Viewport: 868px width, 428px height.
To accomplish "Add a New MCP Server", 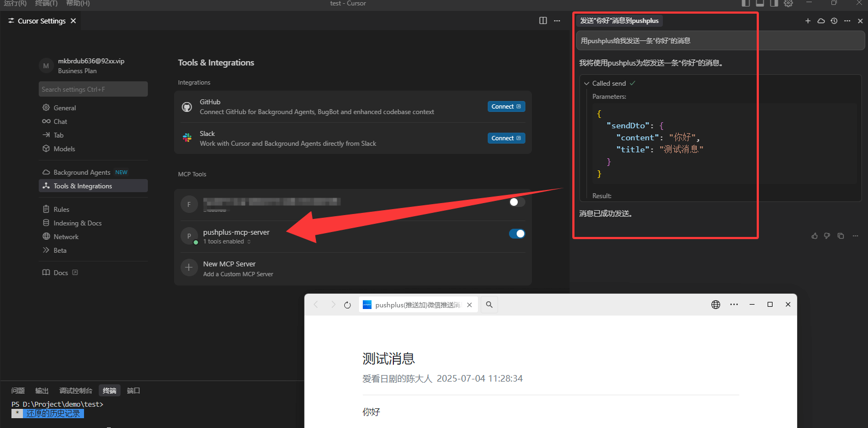I will tap(352, 269).
